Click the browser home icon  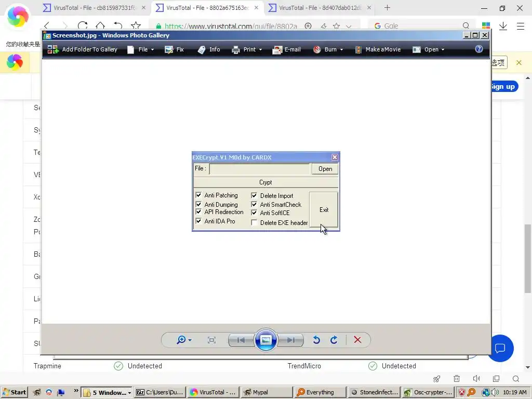[100, 25]
